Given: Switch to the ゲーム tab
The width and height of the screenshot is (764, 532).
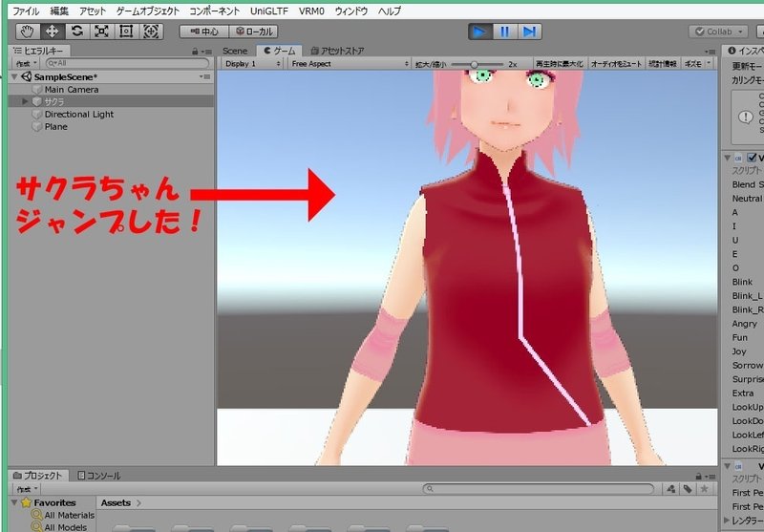Looking at the screenshot, I should [279, 51].
